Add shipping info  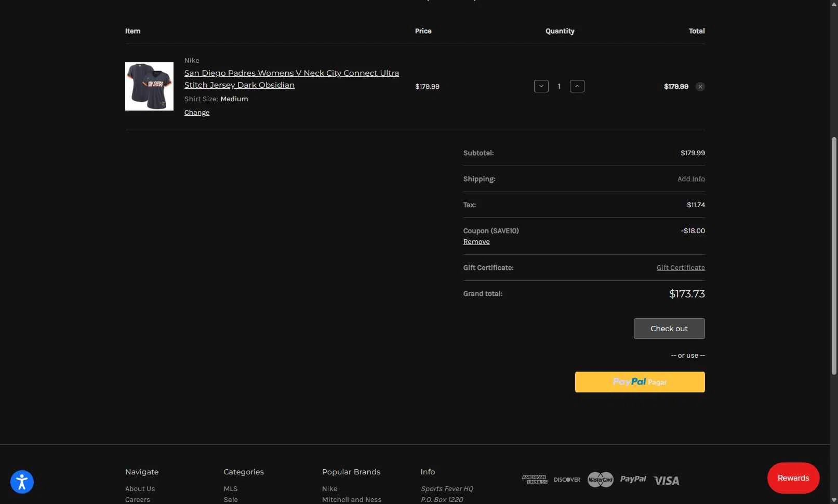(x=691, y=179)
